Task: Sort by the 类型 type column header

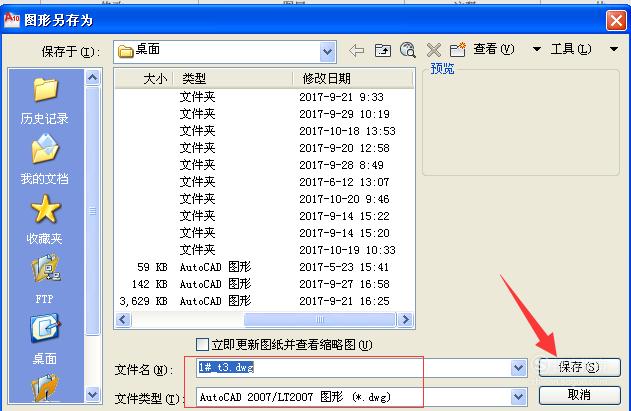Action: coord(233,78)
